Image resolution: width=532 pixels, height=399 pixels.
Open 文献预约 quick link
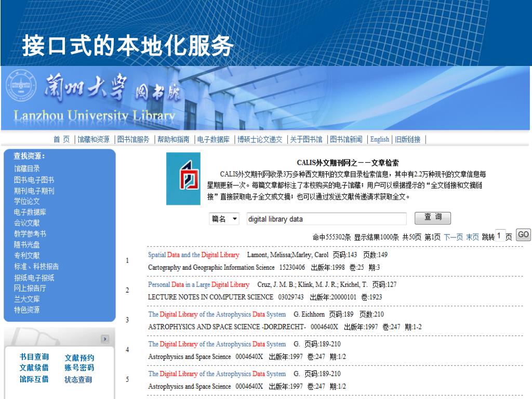coord(79,357)
